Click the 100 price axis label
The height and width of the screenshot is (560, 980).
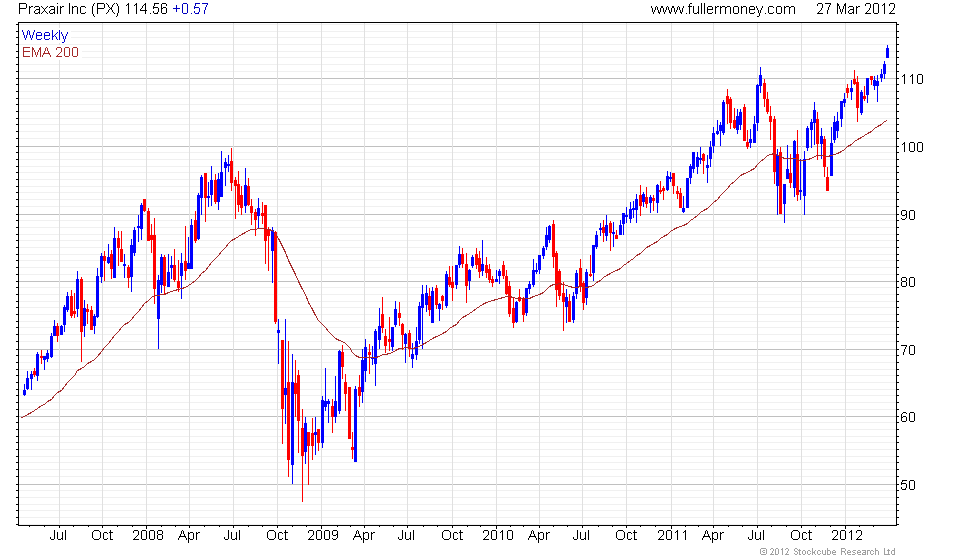tap(912, 148)
